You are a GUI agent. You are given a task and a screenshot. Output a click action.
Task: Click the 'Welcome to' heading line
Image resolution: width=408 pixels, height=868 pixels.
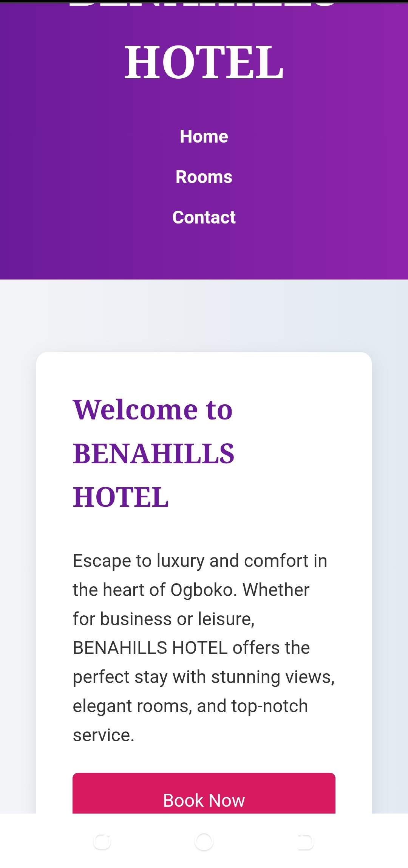click(x=153, y=410)
